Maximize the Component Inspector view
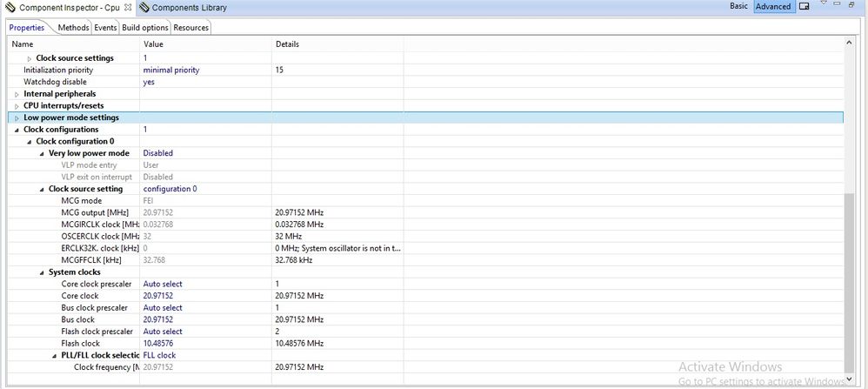 pos(851,3)
